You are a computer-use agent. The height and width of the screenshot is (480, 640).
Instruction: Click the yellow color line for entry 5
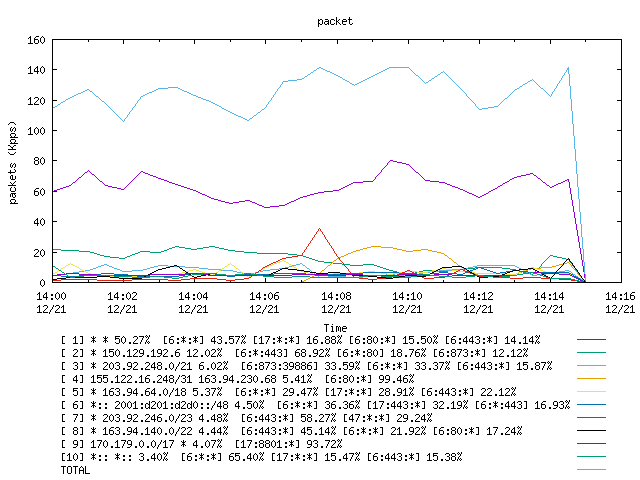coord(591,391)
